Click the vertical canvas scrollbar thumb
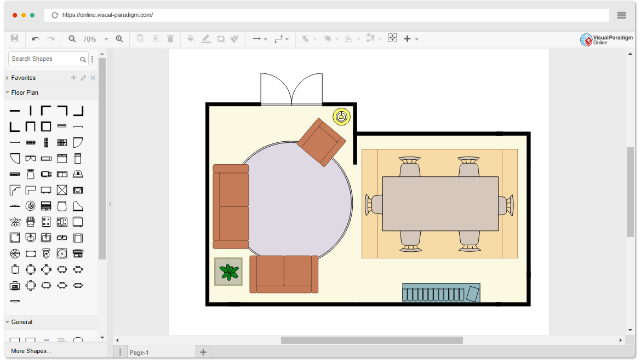This screenshot has height=364, width=641. coord(630,192)
